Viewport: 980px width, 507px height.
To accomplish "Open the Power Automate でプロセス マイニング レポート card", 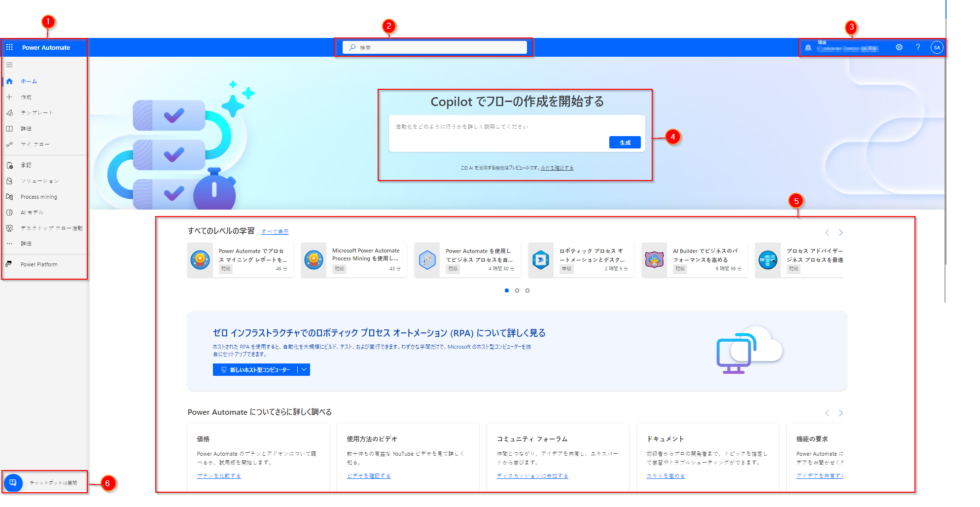I will coord(240,260).
